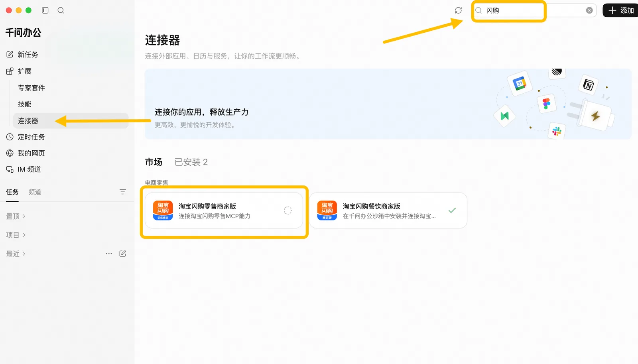
Task: Click the green macOS fullscreen window button
Action: pos(28,10)
